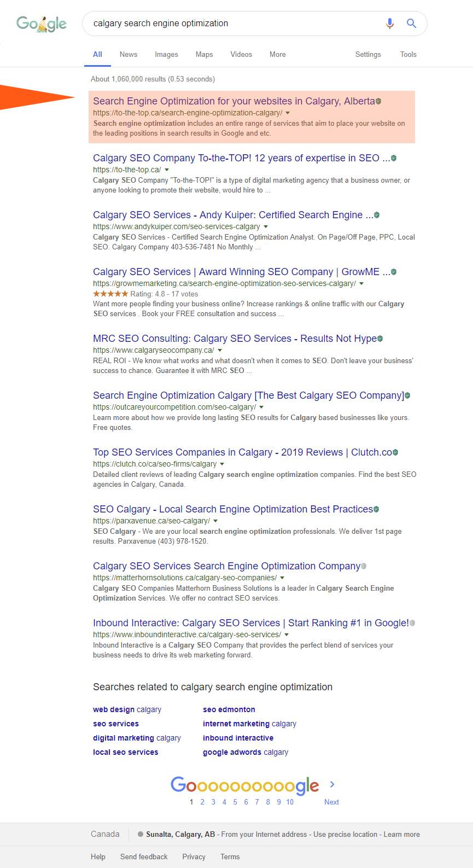Click gray shield icon beside Inbound Interactive title

click(x=412, y=623)
